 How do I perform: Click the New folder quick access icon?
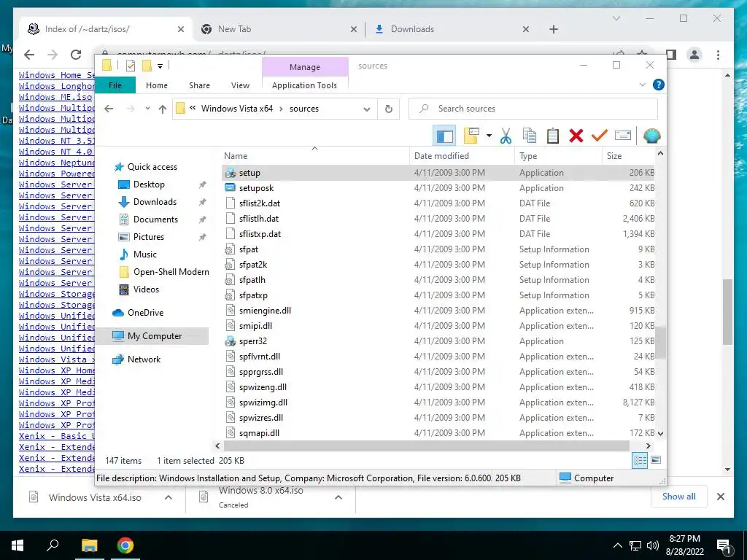pos(147,66)
